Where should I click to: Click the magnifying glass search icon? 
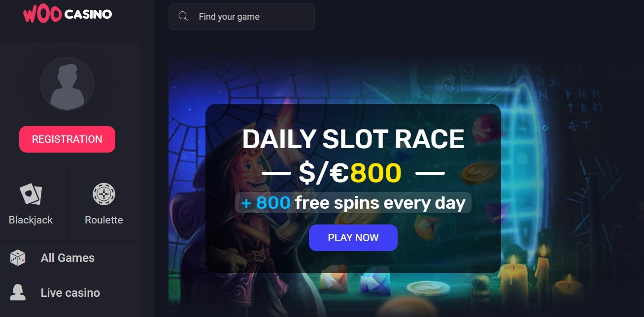coord(183,17)
